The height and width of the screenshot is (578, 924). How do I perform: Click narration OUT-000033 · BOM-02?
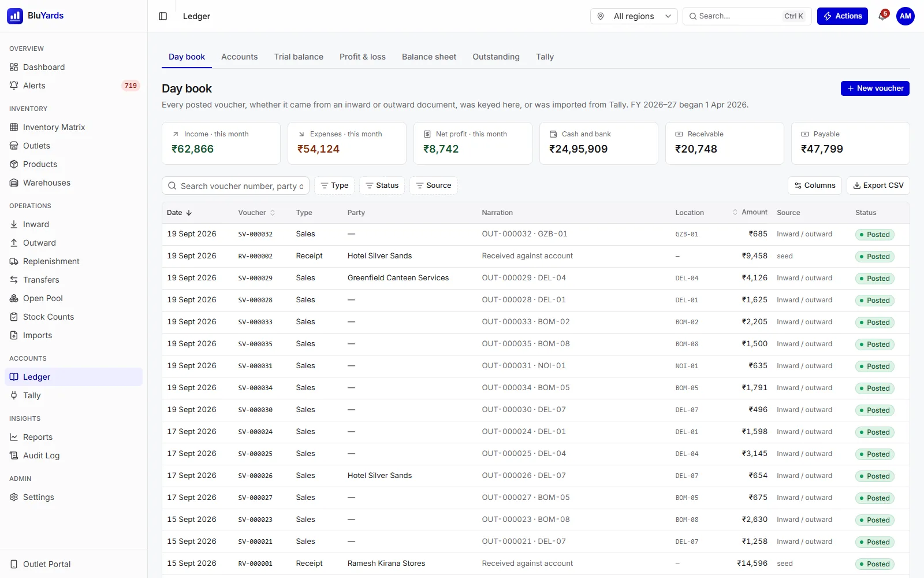(526, 322)
